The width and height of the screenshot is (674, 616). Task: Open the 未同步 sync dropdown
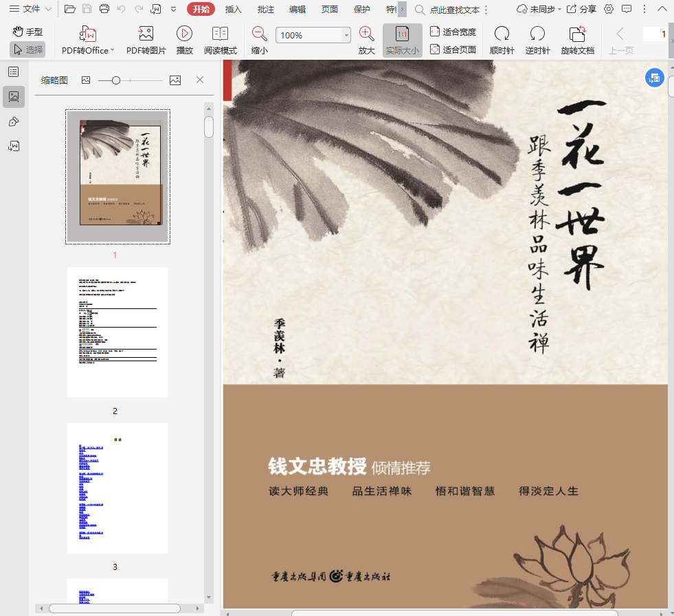pos(539,9)
